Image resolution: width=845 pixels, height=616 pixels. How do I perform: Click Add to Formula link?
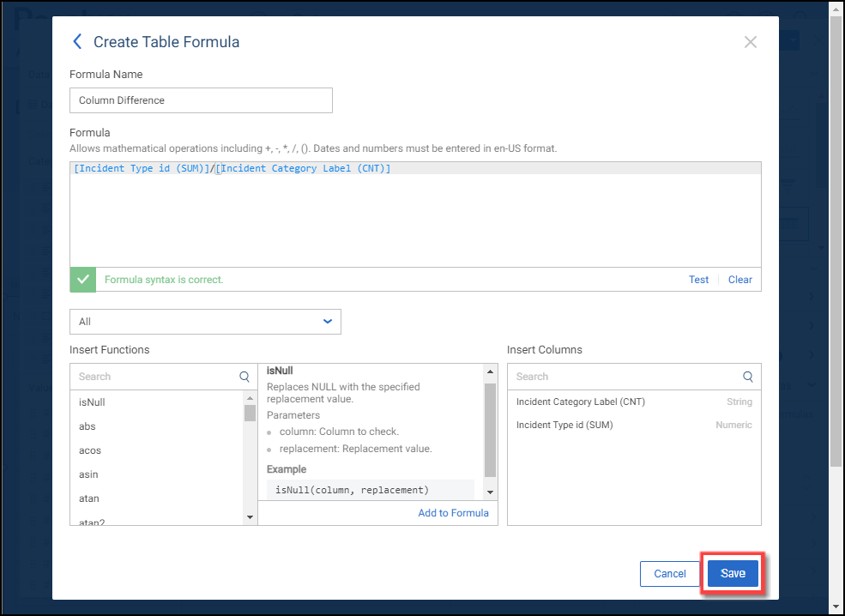click(x=453, y=513)
